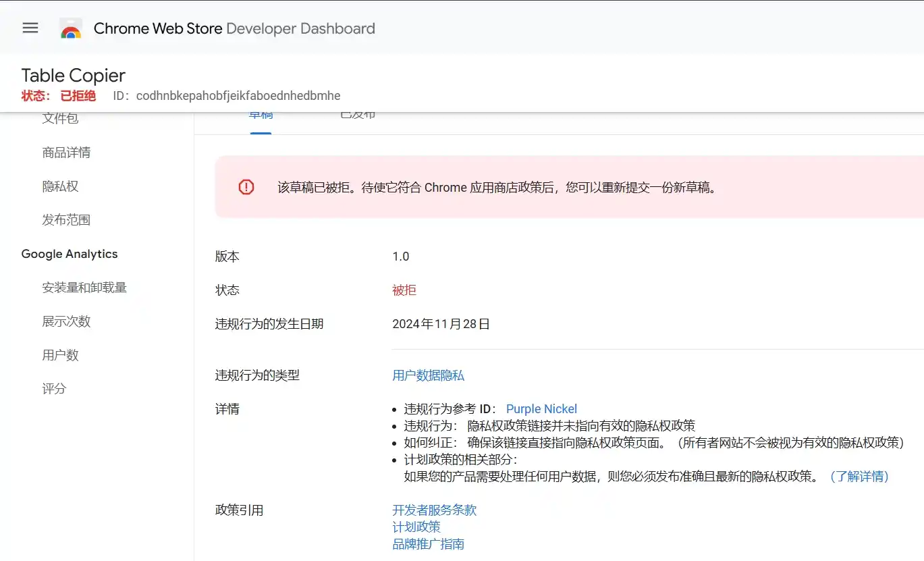The width and height of the screenshot is (924, 561).
Task: Open the 开发者服务条款 link
Action: (435, 510)
